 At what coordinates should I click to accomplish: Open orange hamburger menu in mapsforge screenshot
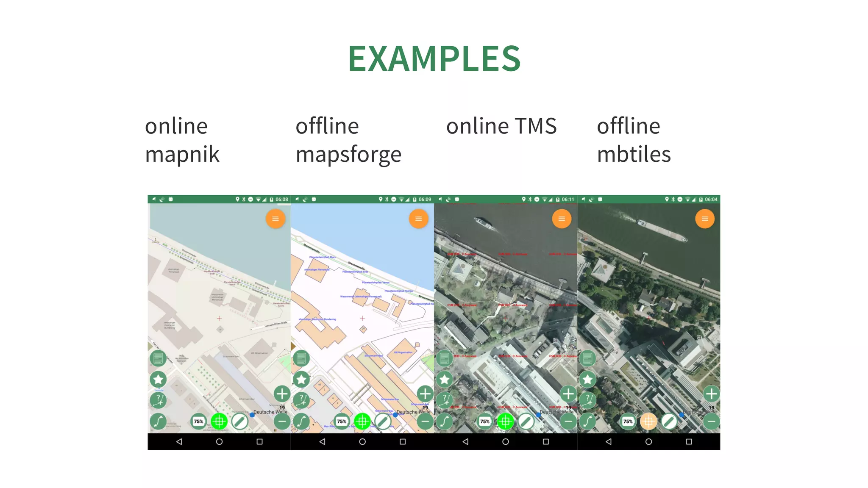pos(419,219)
